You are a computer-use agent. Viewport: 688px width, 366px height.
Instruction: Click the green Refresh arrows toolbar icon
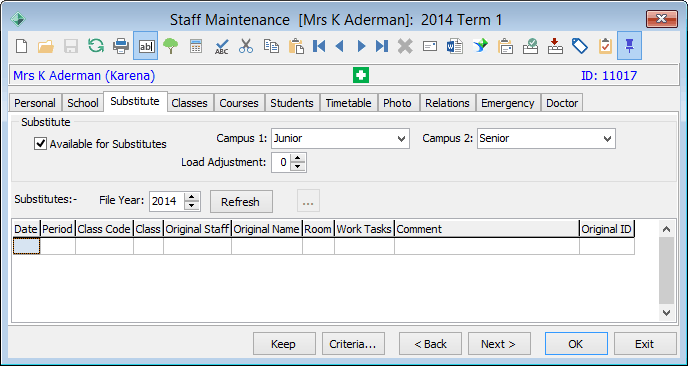(96, 46)
